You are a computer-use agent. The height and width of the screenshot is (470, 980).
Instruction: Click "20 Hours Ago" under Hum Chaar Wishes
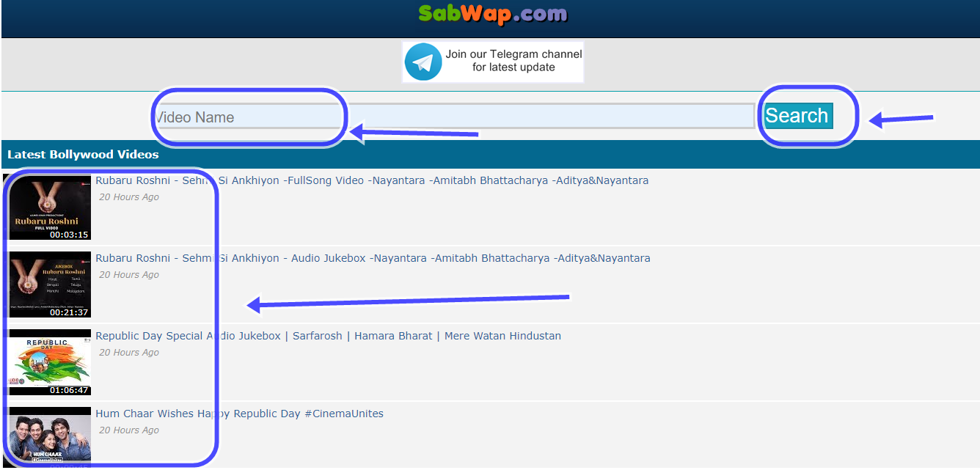pyautogui.click(x=129, y=430)
